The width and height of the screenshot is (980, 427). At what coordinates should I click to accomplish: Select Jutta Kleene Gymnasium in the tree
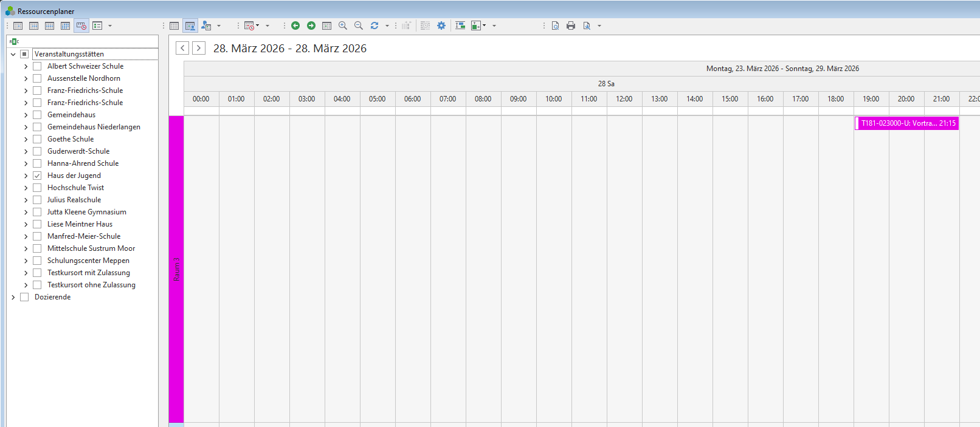87,212
